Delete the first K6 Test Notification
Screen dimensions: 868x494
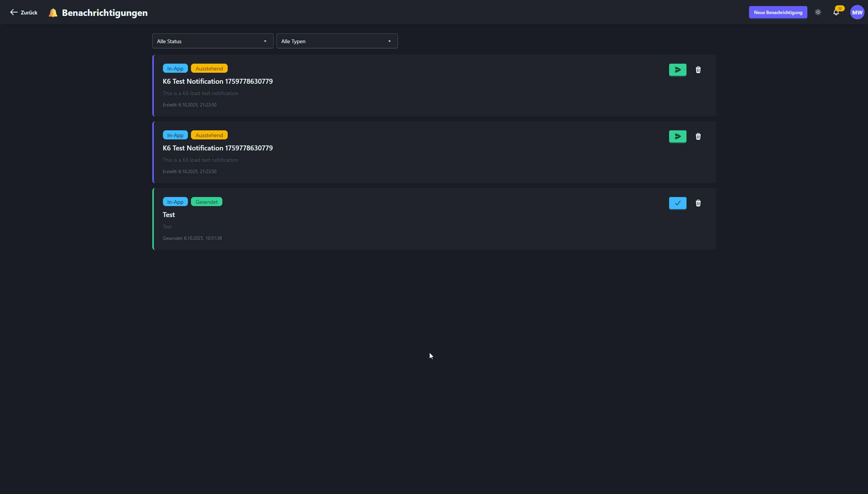click(698, 70)
